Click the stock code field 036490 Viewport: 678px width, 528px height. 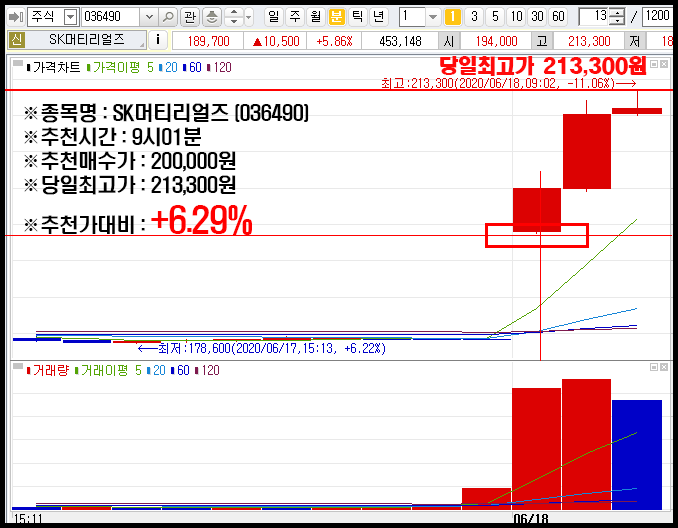(111, 17)
